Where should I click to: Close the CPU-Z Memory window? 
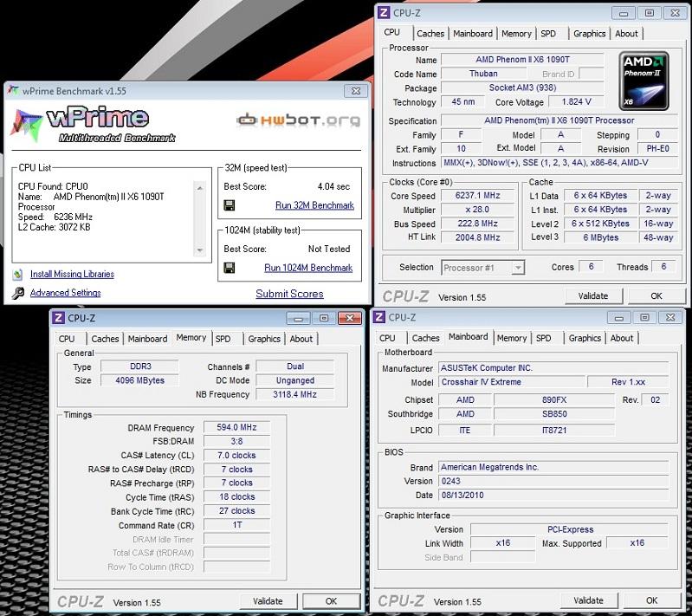350,318
